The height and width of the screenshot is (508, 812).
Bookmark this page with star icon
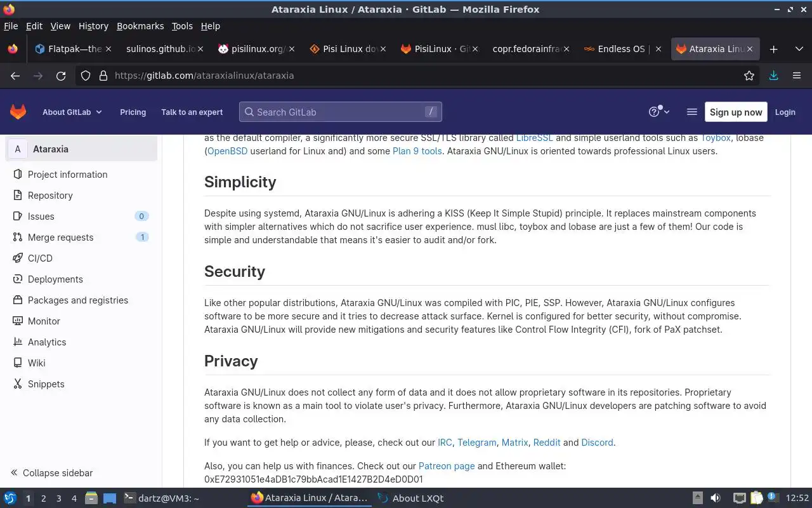(x=749, y=76)
